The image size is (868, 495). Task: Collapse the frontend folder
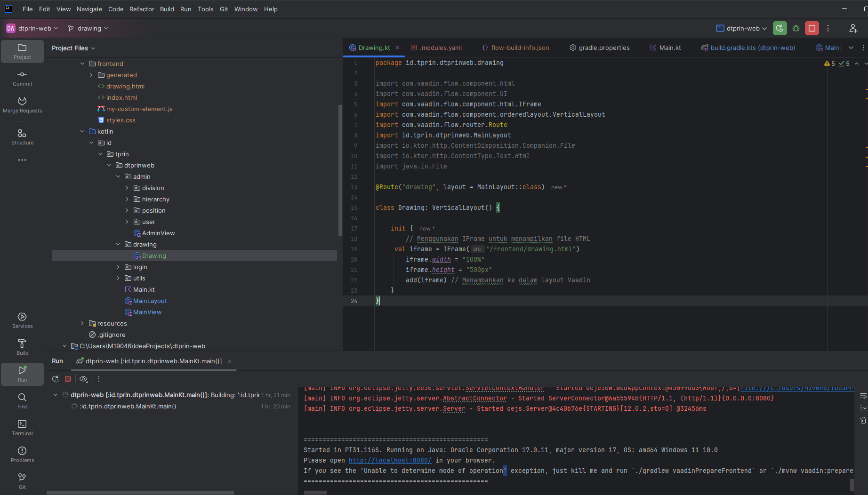pos(82,64)
